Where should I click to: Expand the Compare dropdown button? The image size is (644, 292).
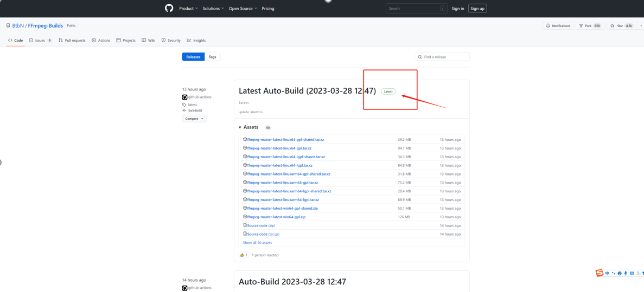click(x=194, y=119)
